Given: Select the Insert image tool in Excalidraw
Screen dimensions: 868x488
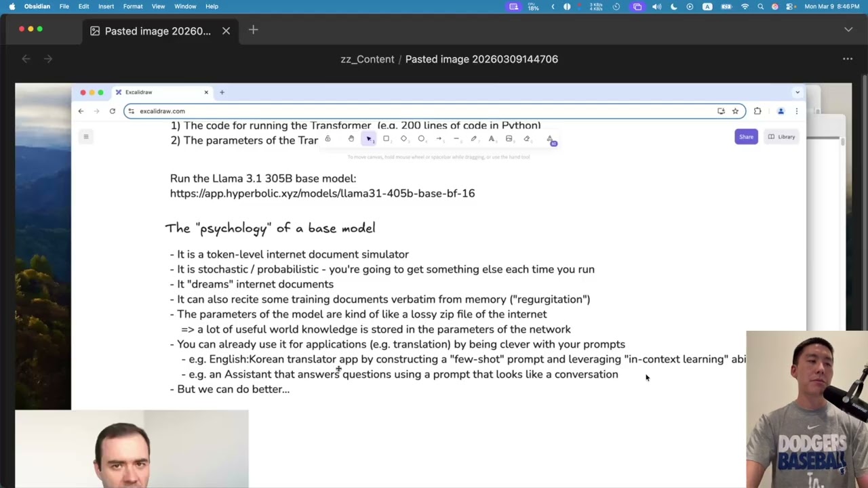Looking at the screenshot, I should pyautogui.click(x=509, y=139).
